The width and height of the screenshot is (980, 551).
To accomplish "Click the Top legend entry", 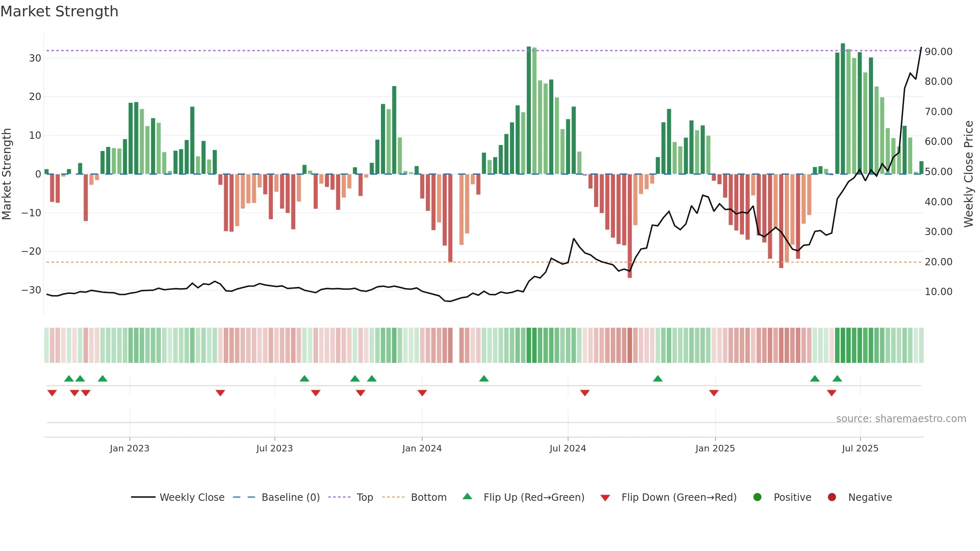I will (x=351, y=497).
